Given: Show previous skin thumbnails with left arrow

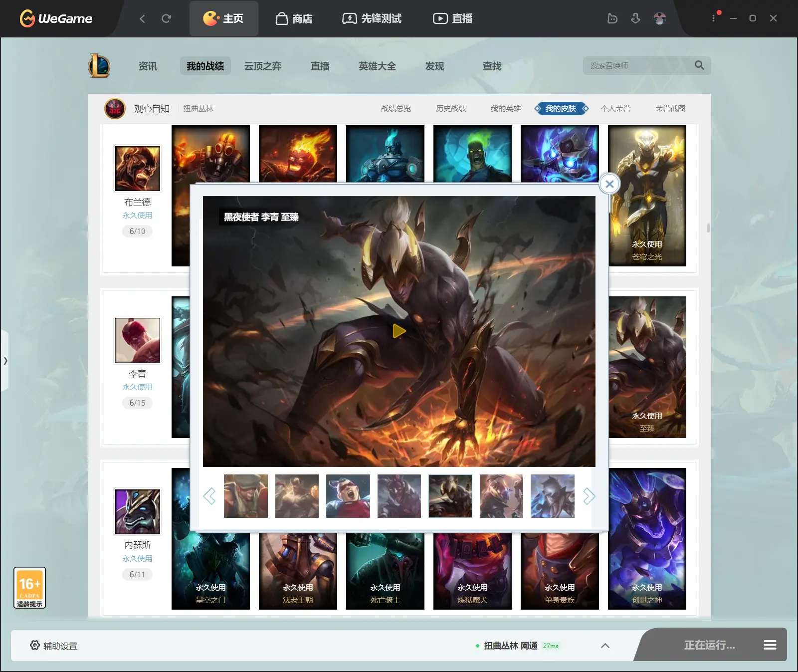Looking at the screenshot, I should [x=209, y=496].
